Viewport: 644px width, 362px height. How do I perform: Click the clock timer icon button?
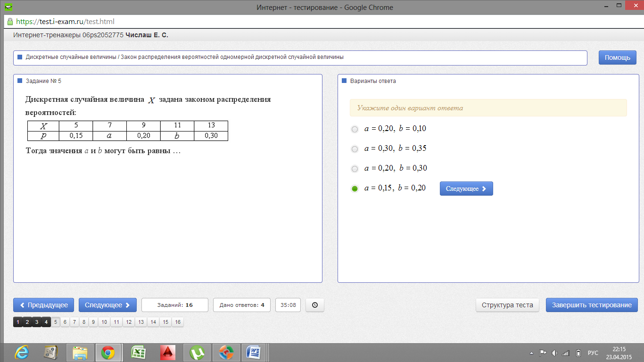click(x=315, y=305)
